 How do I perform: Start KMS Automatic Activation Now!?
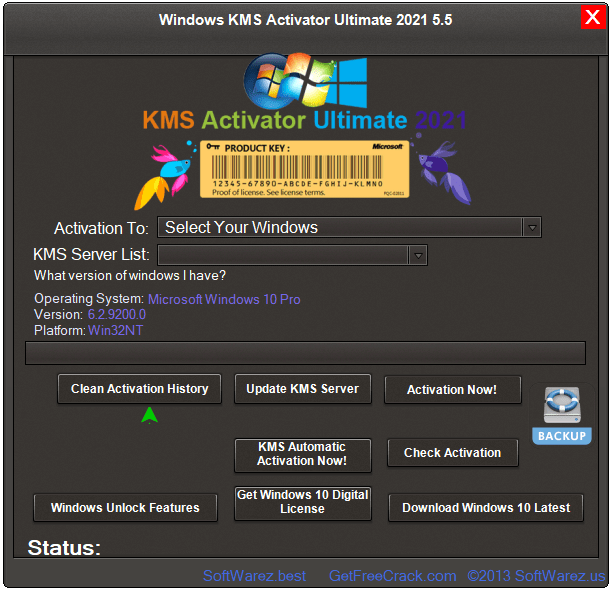point(302,455)
